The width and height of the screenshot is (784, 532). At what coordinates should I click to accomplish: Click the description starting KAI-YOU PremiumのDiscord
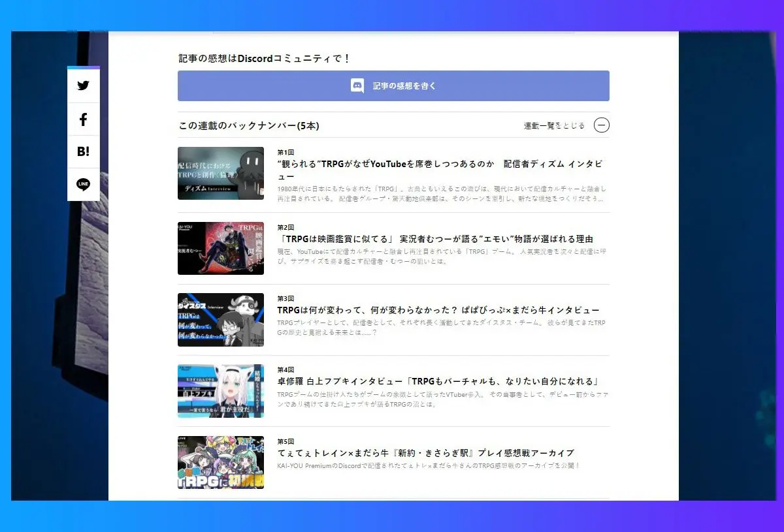429,466
